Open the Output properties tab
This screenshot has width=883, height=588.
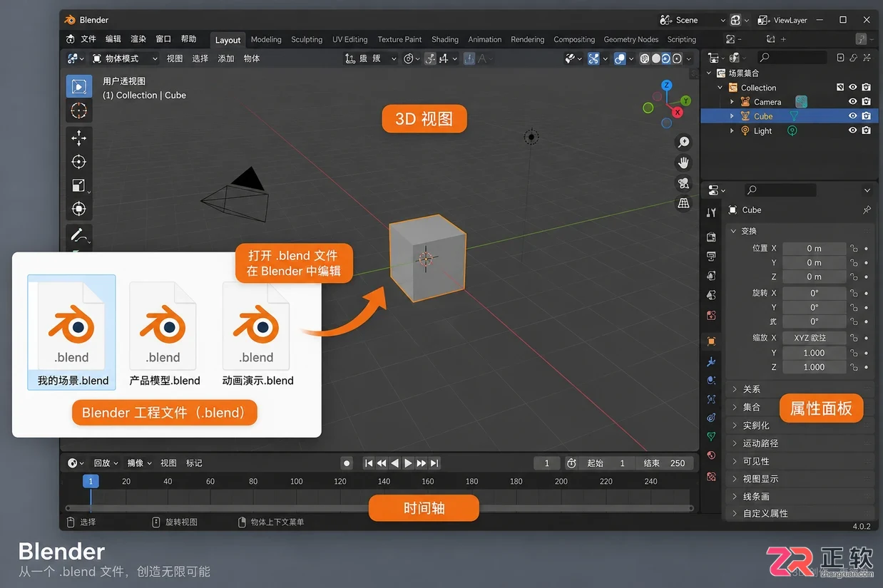click(x=711, y=256)
